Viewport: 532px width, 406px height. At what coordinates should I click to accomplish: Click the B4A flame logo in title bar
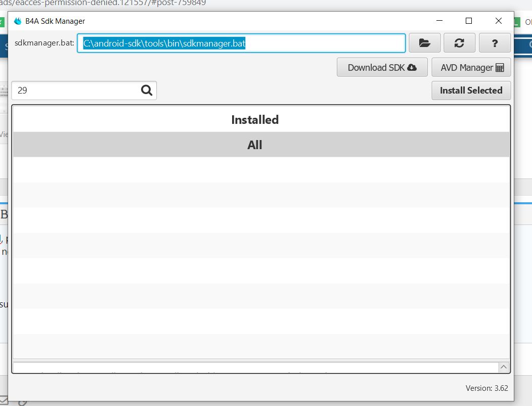(18, 21)
